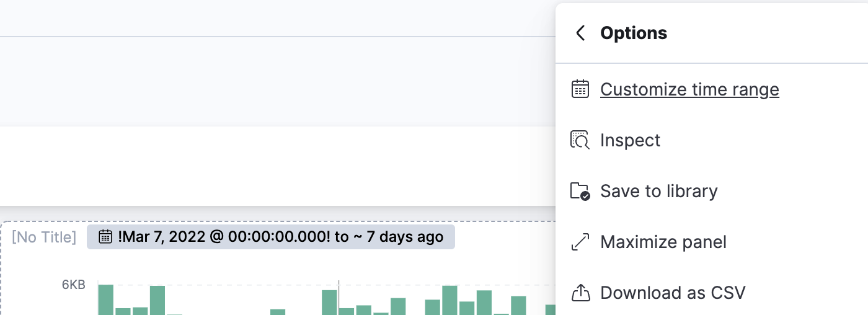868x315 pixels.
Task: Click the Options header title text
Action: click(x=634, y=33)
